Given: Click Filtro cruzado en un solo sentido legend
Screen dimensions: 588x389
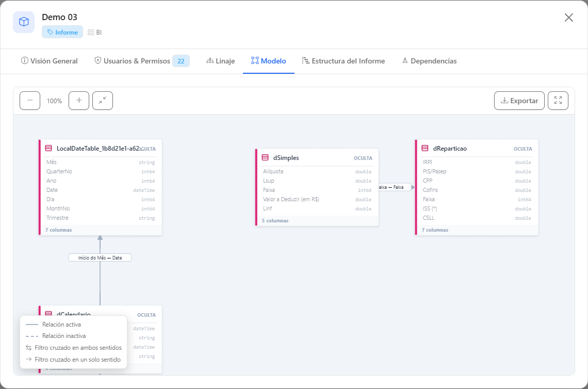Looking at the screenshot, I should click(73, 360).
